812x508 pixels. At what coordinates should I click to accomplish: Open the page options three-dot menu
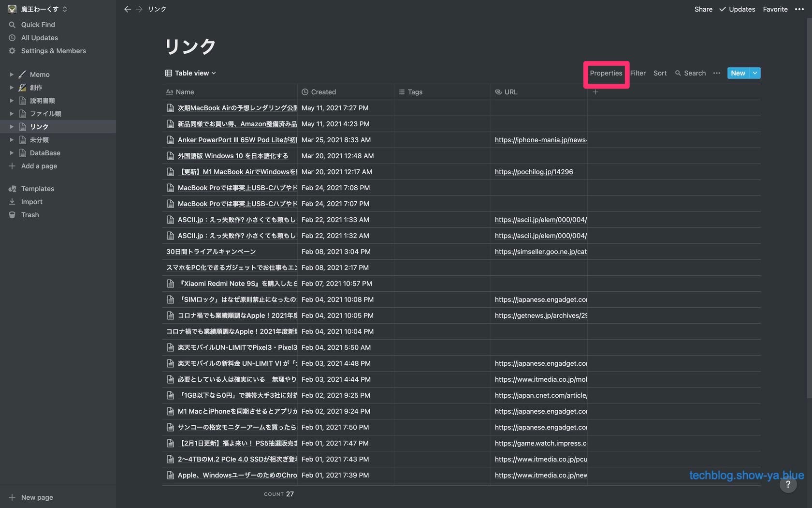point(799,9)
